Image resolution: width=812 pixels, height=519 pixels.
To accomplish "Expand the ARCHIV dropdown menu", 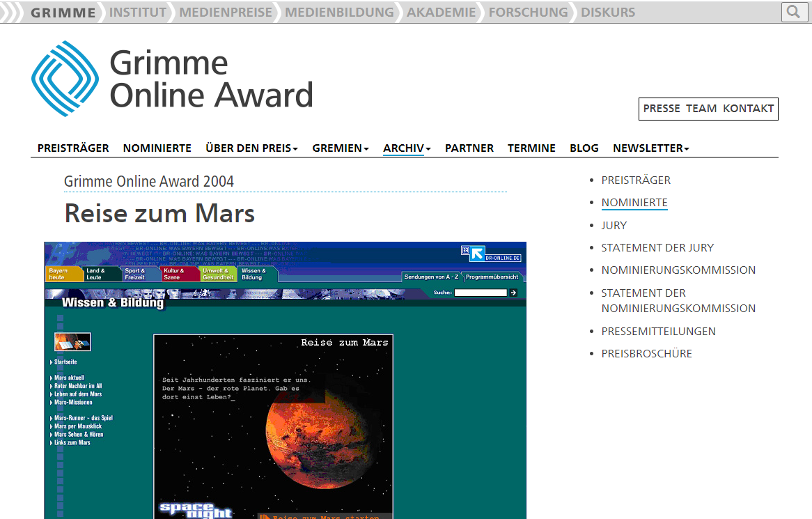I will tap(407, 148).
